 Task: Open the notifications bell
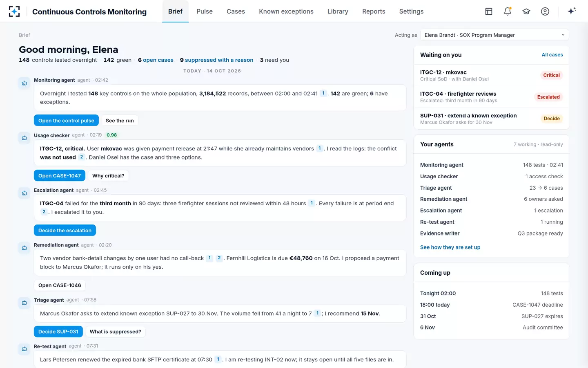coord(508,11)
